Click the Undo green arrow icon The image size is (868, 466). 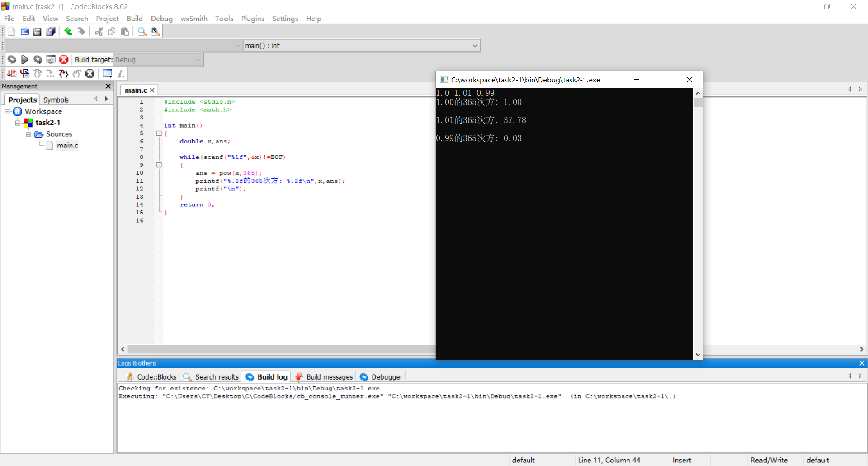tap(68, 31)
